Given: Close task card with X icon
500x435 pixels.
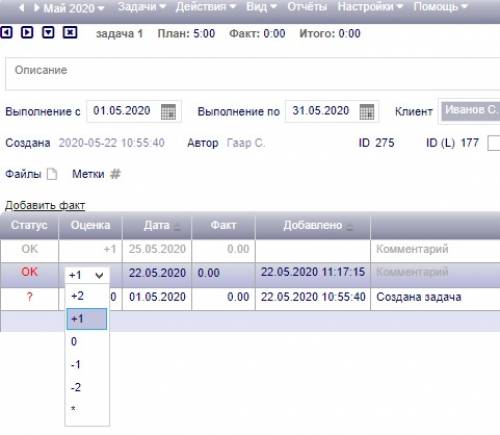Looking at the screenshot, I should (x=70, y=33).
